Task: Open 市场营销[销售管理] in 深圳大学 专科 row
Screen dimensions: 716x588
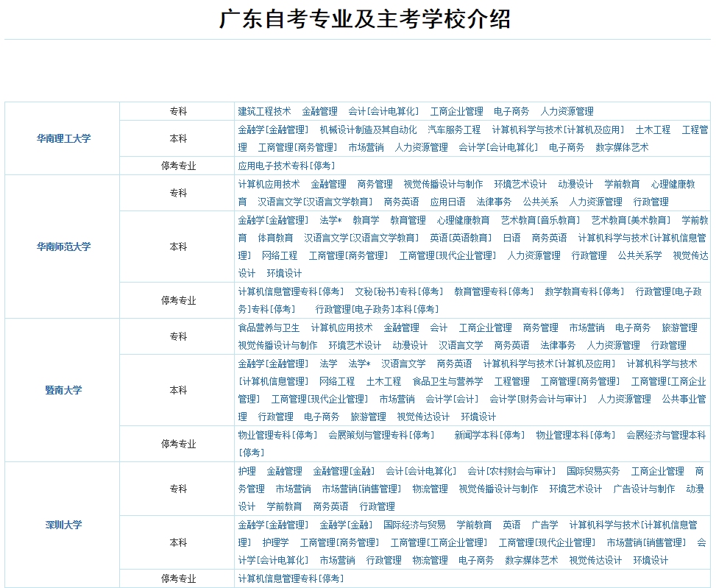Action: [x=361, y=489]
